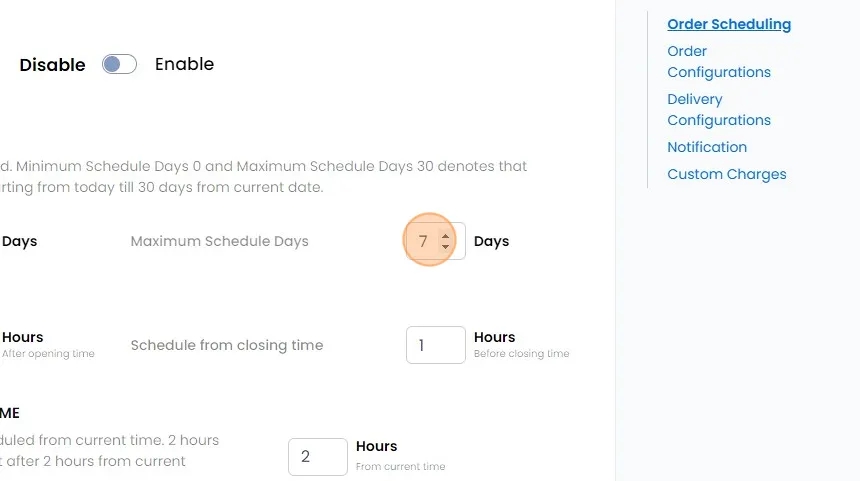Click the Schedule from closing time hours field

click(x=435, y=345)
